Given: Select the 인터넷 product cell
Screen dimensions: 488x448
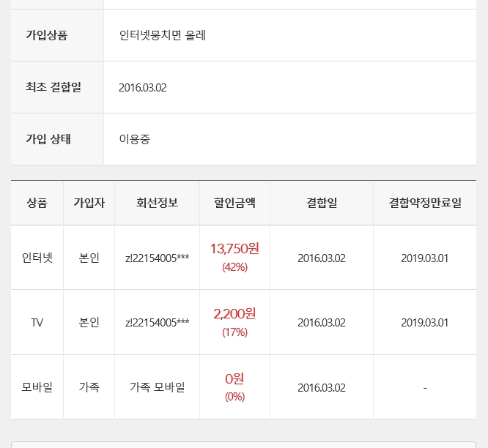Looking at the screenshot, I should [37, 258].
